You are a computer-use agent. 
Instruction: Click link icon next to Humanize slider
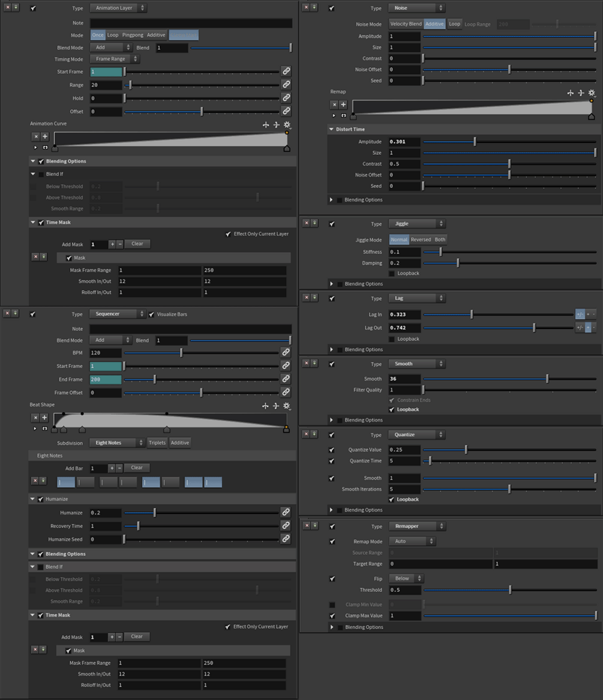tap(286, 512)
